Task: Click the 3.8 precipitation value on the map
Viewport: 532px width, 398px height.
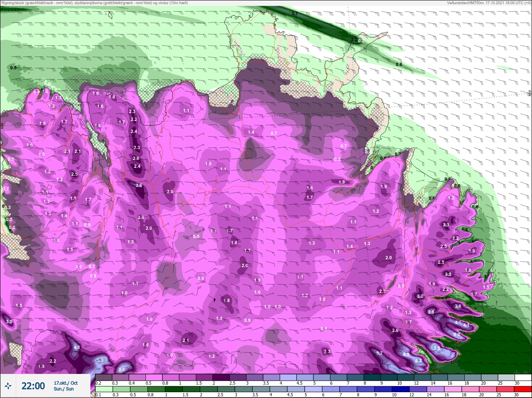Action: click(x=431, y=312)
